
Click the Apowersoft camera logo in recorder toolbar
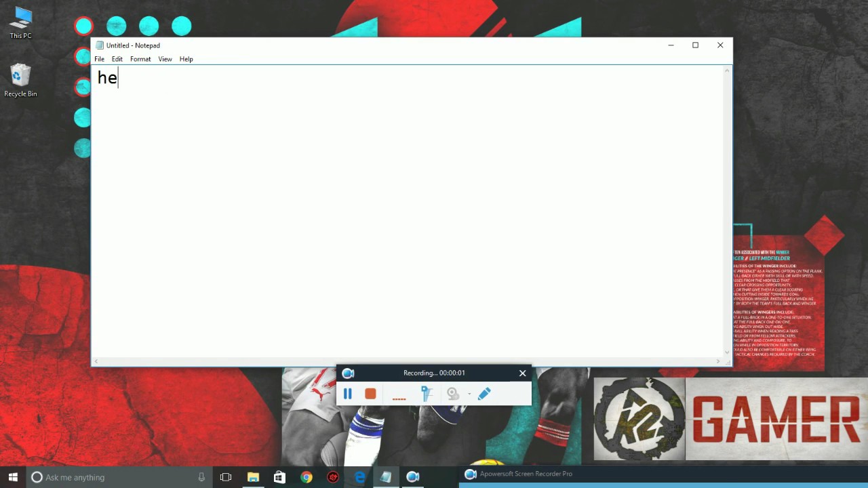pos(348,373)
